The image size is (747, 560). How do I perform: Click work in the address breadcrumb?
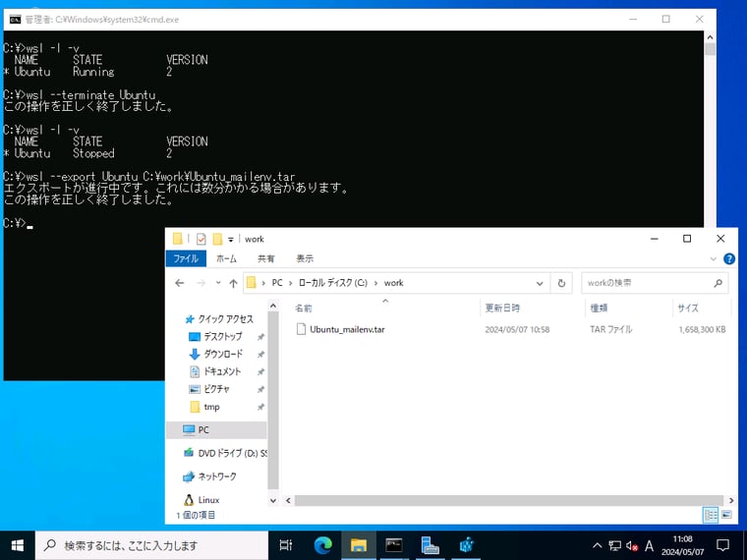point(393,283)
